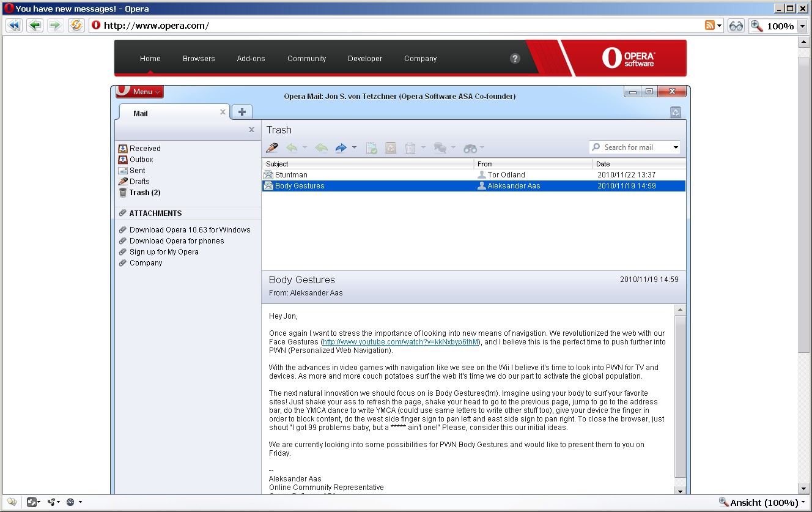Move the selected message to spam
The height and width of the screenshot is (512, 812).
(390, 147)
